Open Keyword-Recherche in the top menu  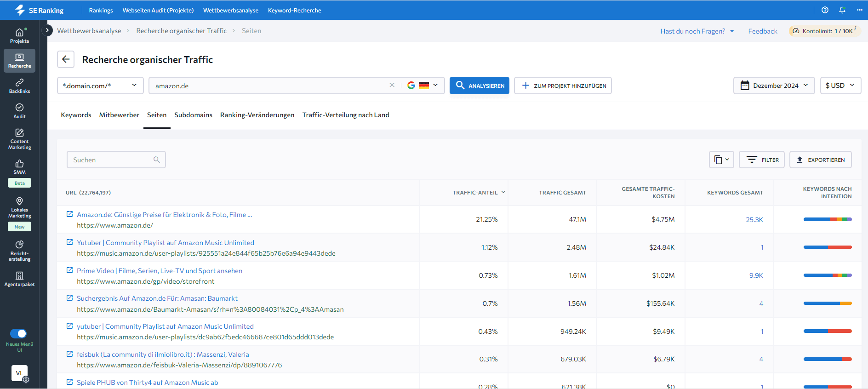(294, 10)
